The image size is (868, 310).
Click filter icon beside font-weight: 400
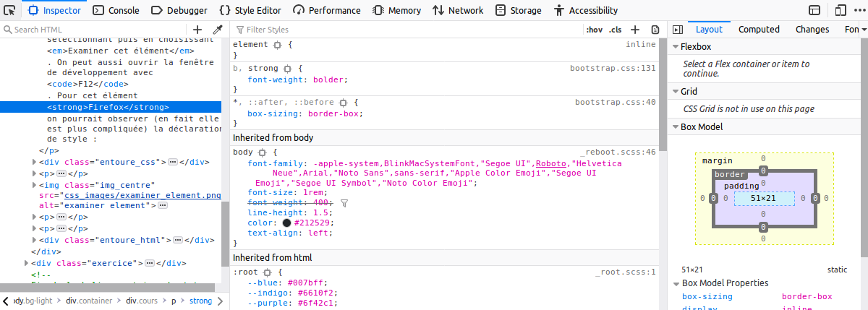click(344, 204)
